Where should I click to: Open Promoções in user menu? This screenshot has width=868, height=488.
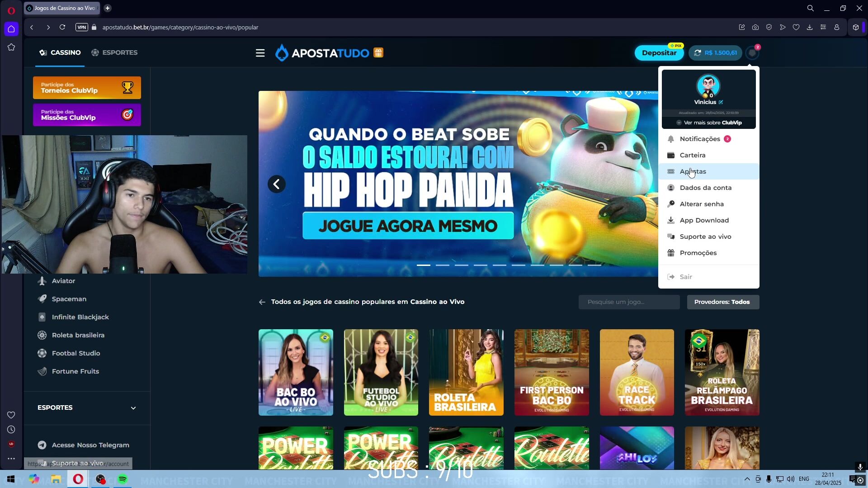pyautogui.click(x=708, y=253)
